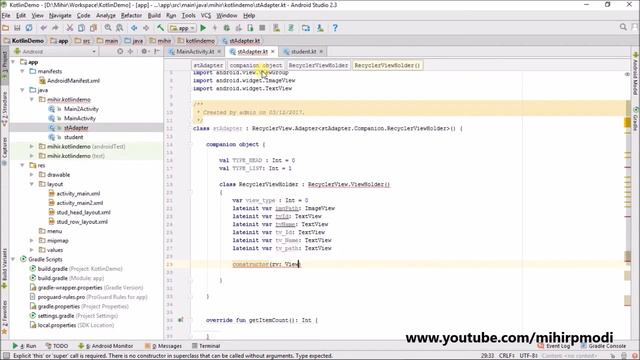Navigate Back with the left arrow icon
Viewport: 640px width, 360px height.
(x=134, y=28)
